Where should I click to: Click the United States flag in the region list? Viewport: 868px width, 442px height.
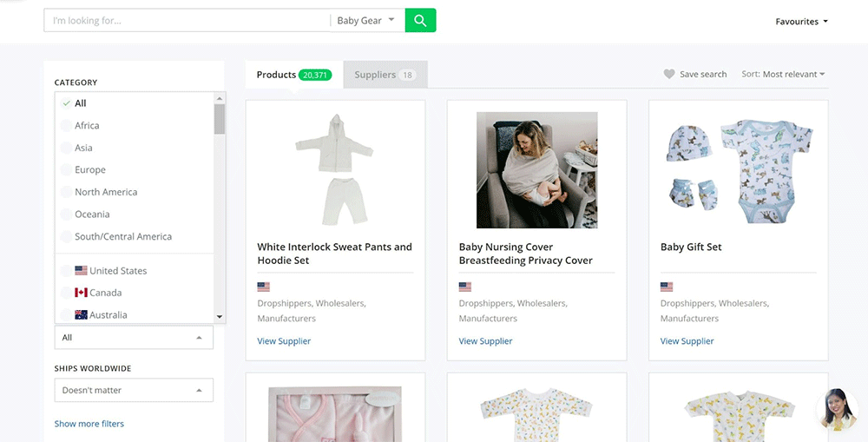tap(82, 271)
